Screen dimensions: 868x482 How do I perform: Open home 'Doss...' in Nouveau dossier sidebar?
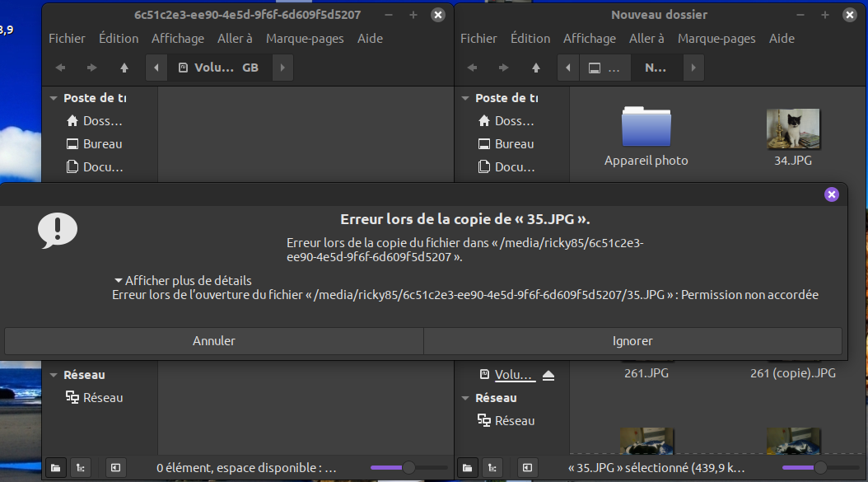506,121
